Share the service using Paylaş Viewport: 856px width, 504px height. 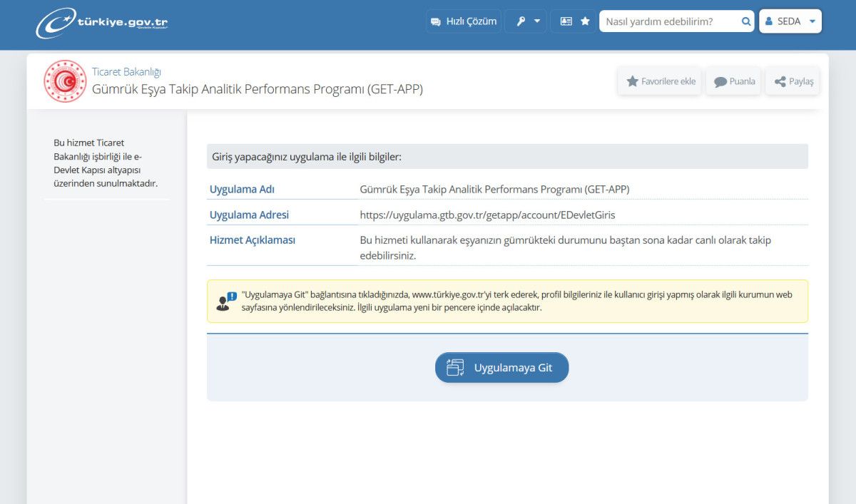point(793,81)
